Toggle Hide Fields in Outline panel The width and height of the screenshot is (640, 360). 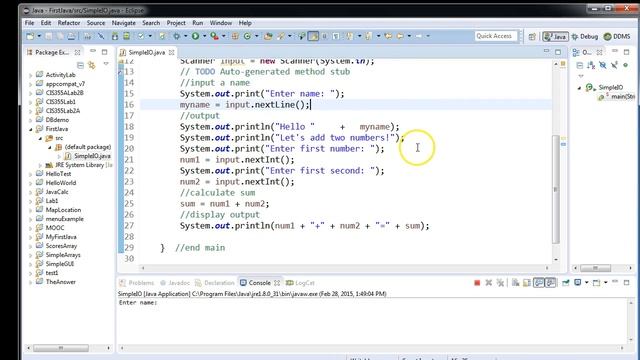pos(602,65)
